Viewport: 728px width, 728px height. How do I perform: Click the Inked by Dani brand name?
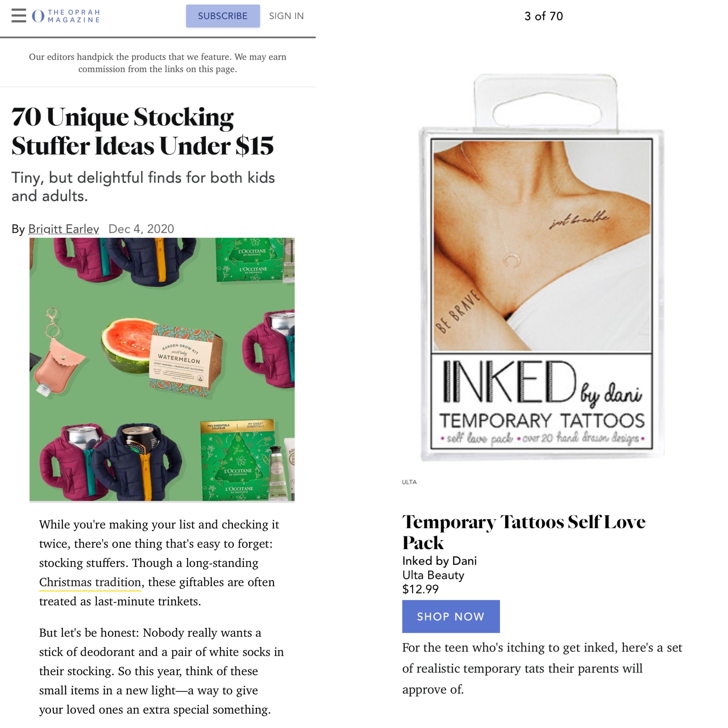439,561
